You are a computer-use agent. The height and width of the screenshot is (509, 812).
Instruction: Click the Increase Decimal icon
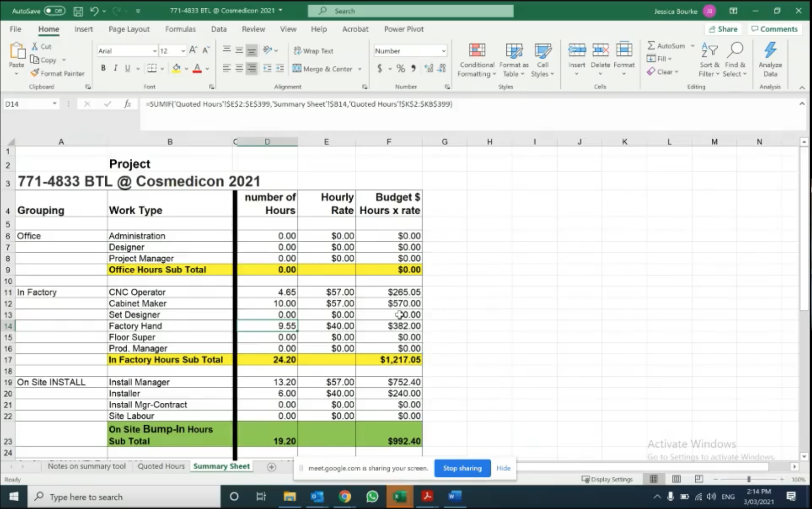click(x=428, y=68)
